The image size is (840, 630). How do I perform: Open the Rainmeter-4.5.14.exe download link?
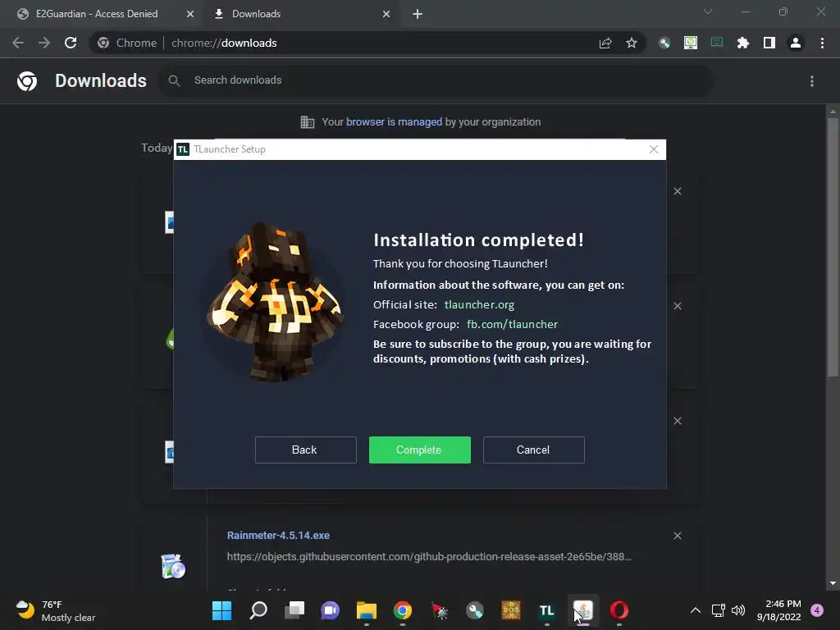tap(278, 535)
